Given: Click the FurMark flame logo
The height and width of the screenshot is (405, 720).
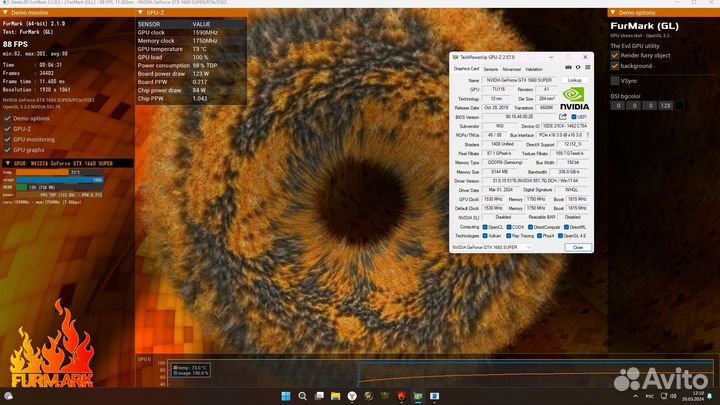Looking at the screenshot, I should pos(52,344).
